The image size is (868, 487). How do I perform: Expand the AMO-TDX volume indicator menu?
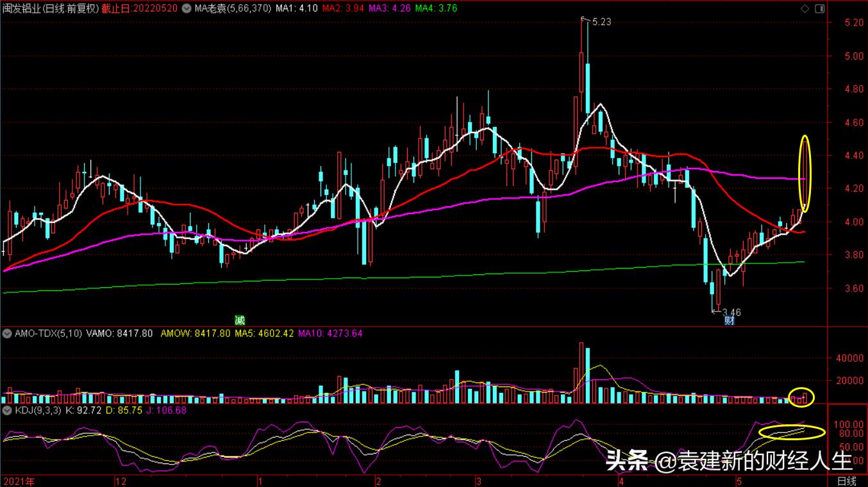coord(6,333)
